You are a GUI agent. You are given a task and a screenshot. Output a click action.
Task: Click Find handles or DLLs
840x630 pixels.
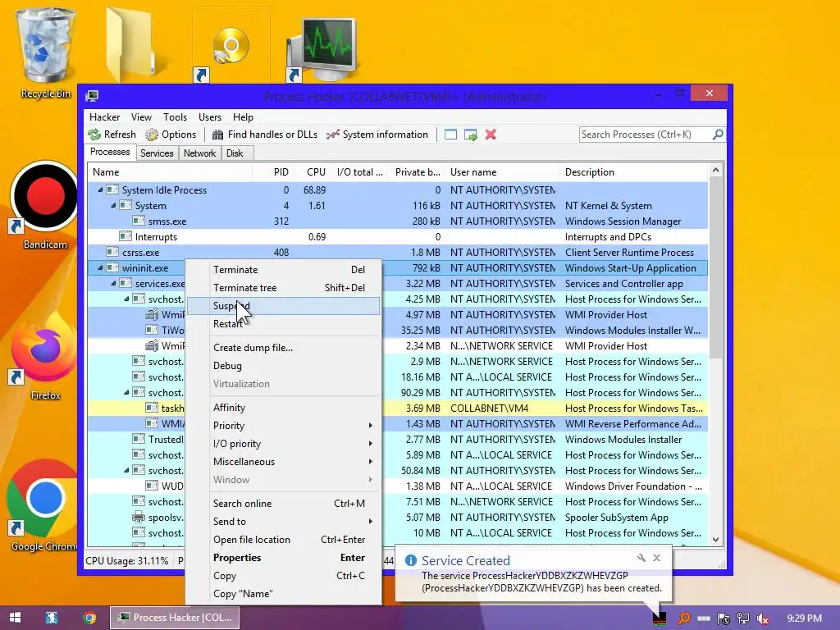tap(265, 135)
